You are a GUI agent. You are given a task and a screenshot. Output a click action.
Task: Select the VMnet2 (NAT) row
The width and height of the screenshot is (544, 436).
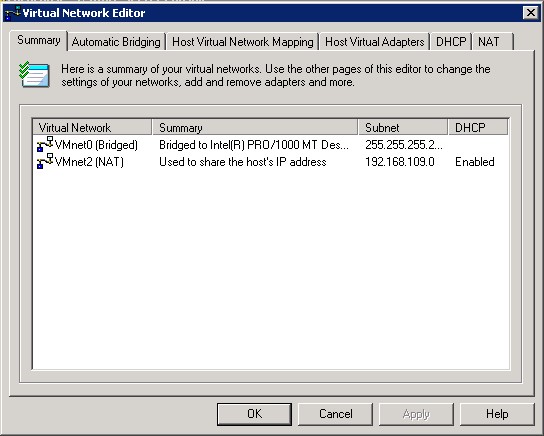[271, 162]
